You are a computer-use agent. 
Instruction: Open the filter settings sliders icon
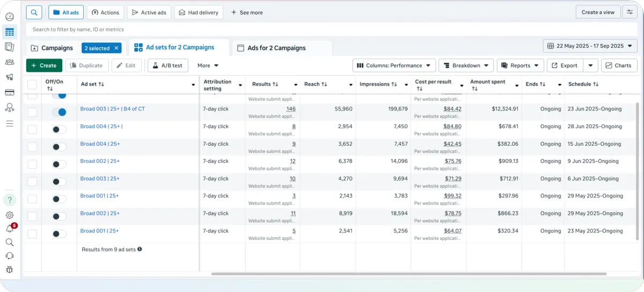[x=630, y=12]
